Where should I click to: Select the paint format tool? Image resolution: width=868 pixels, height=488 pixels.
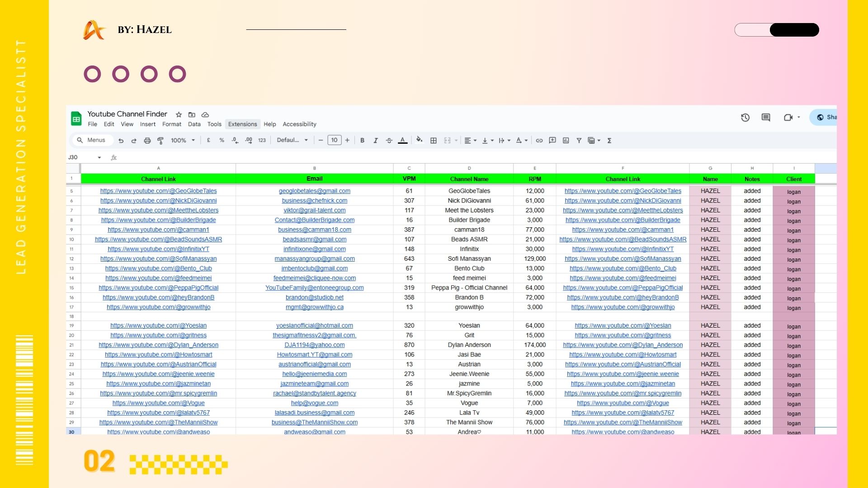coord(160,141)
